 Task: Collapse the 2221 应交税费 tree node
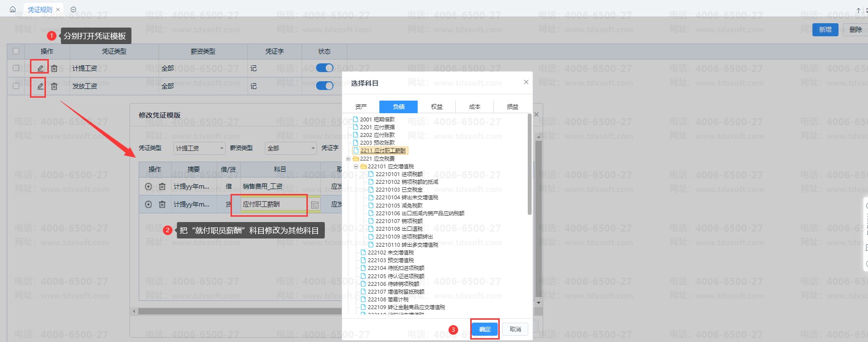[x=348, y=159]
